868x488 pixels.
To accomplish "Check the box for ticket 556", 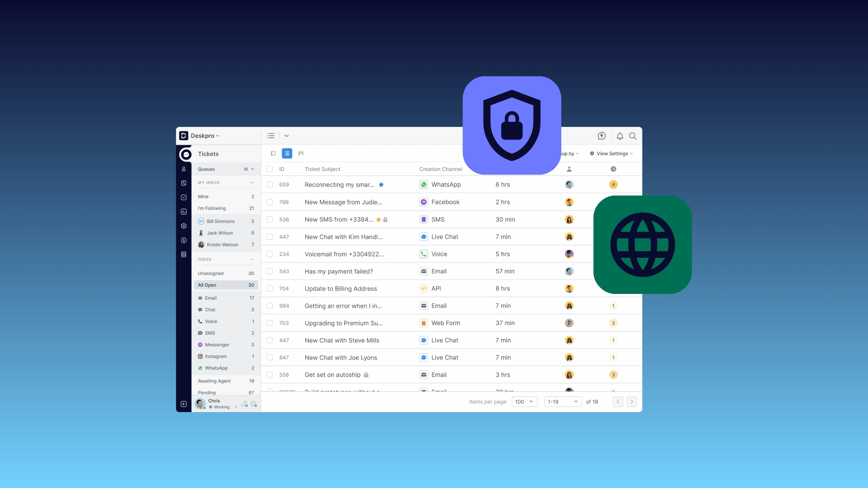I will (x=270, y=375).
